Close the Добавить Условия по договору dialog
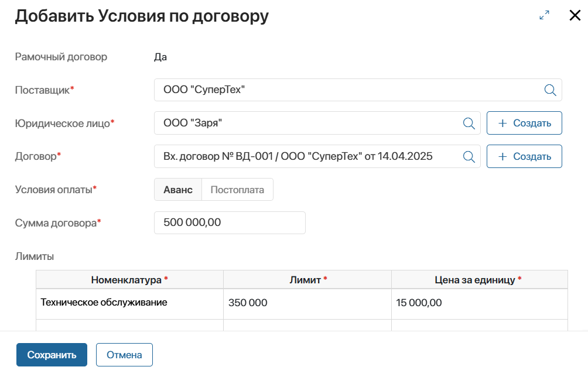Screen dimensions: 588x377 (x=575, y=16)
